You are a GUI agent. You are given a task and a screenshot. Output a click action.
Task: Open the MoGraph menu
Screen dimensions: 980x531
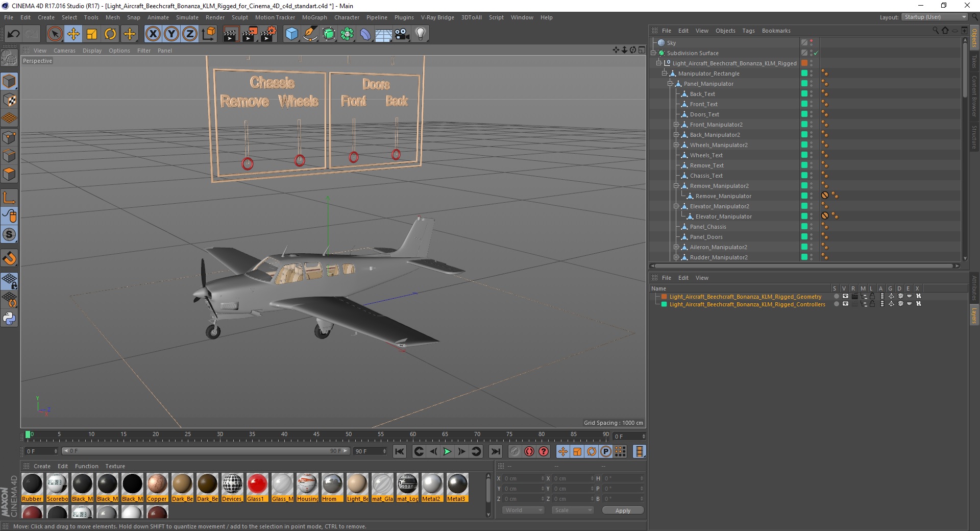(x=314, y=17)
